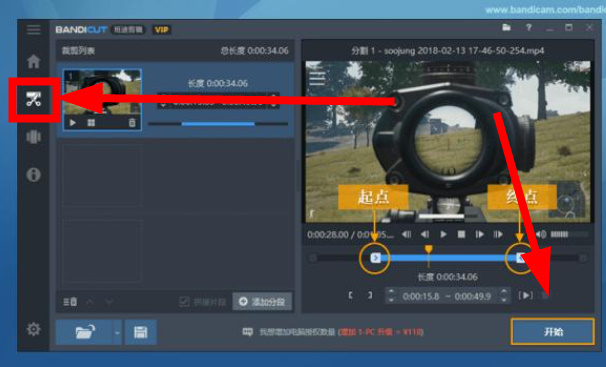Screen dimensions: 606x367
Task: Click the end point handle on timeline
Action: [521, 258]
